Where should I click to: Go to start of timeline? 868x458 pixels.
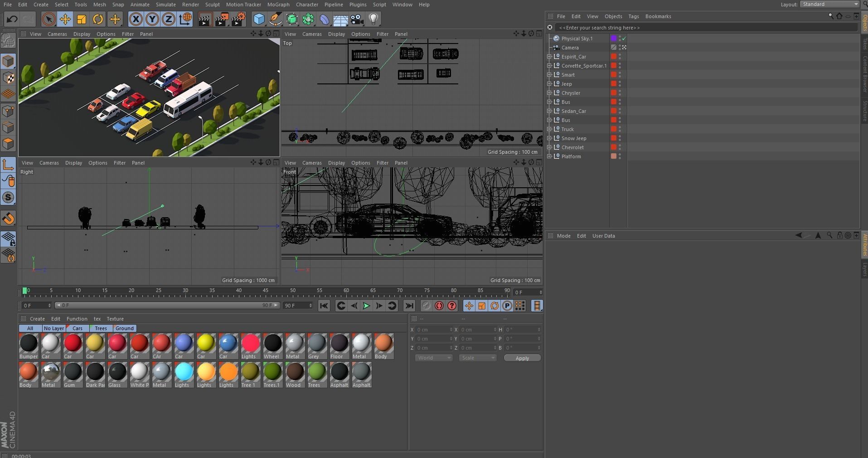pos(324,306)
